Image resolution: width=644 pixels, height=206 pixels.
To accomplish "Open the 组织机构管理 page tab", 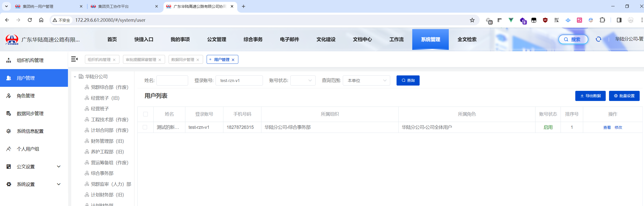I will [99, 60].
